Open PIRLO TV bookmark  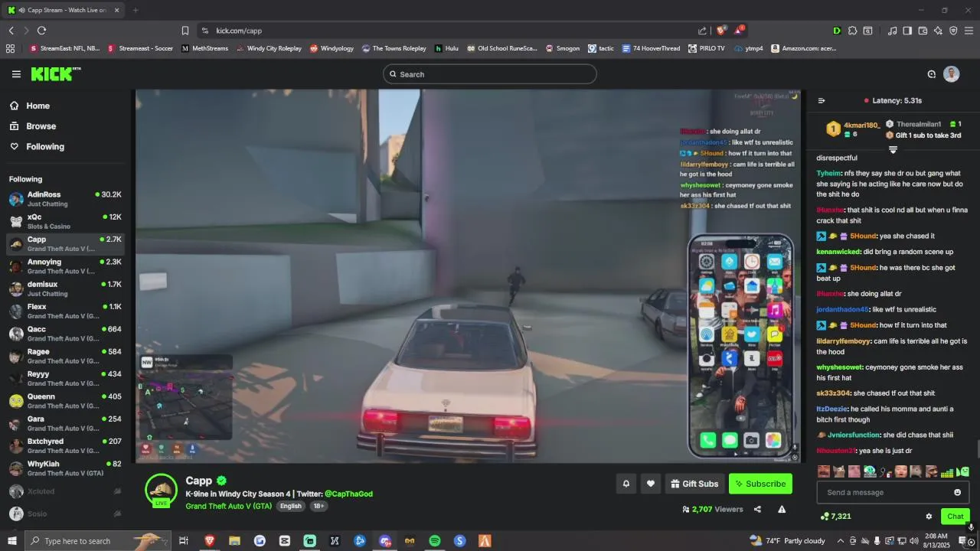point(706,48)
